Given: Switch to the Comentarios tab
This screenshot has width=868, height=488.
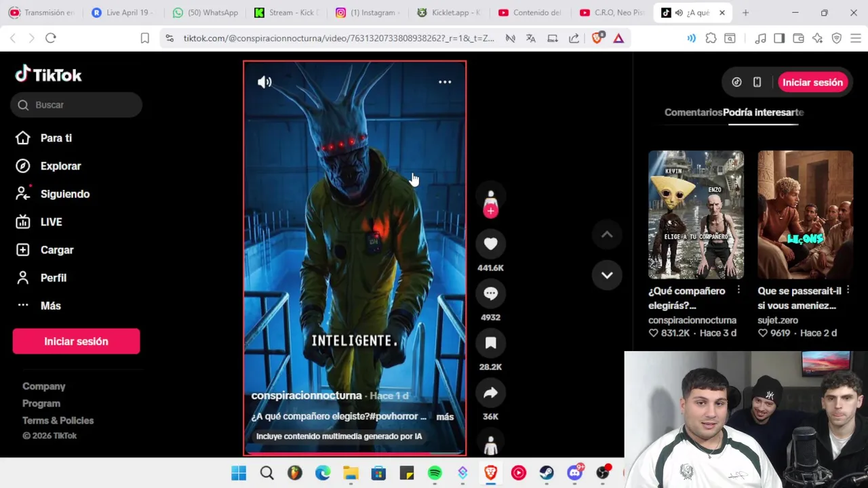Looking at the screenshot, I should tap(693, 113).
